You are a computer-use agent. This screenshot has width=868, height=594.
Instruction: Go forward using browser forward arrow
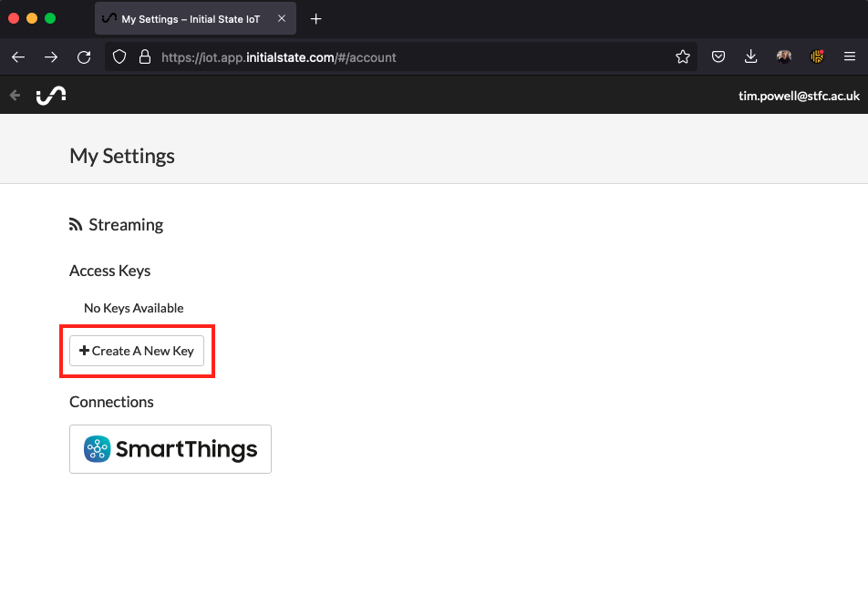coord(51,57)
